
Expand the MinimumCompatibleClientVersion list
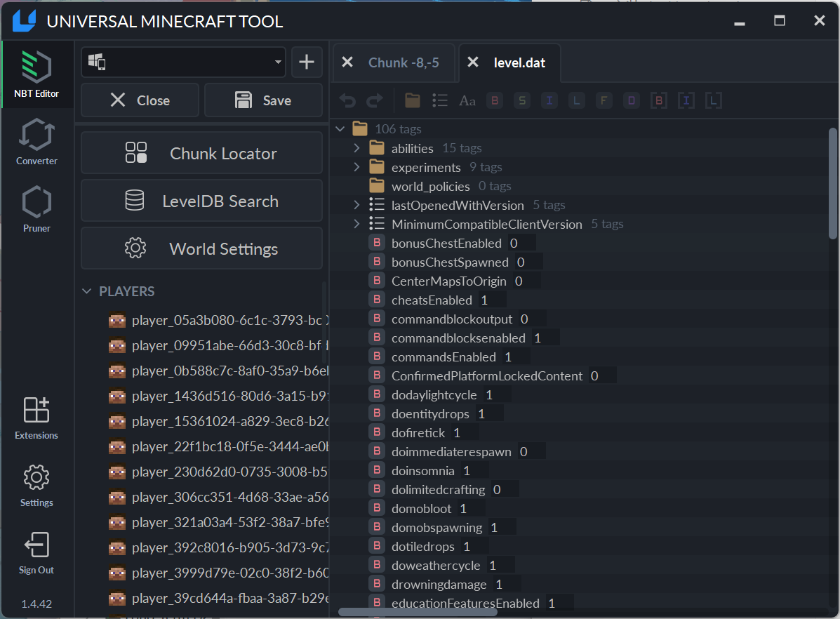[x=356, y=224]
